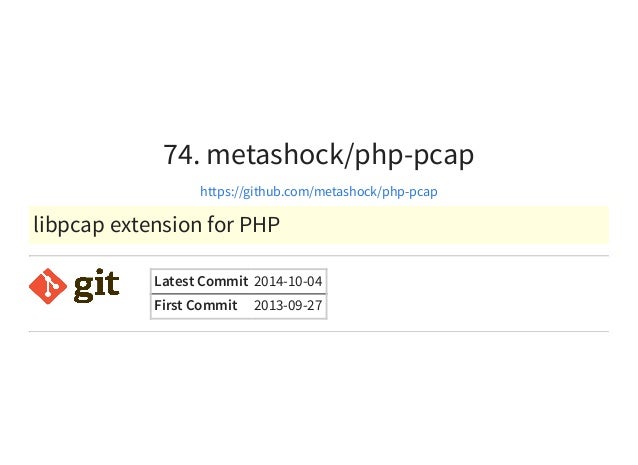This screenshot has height=465, width=638.
Task: Click the divider line below the commit table
Action: [x=319, y=332]
